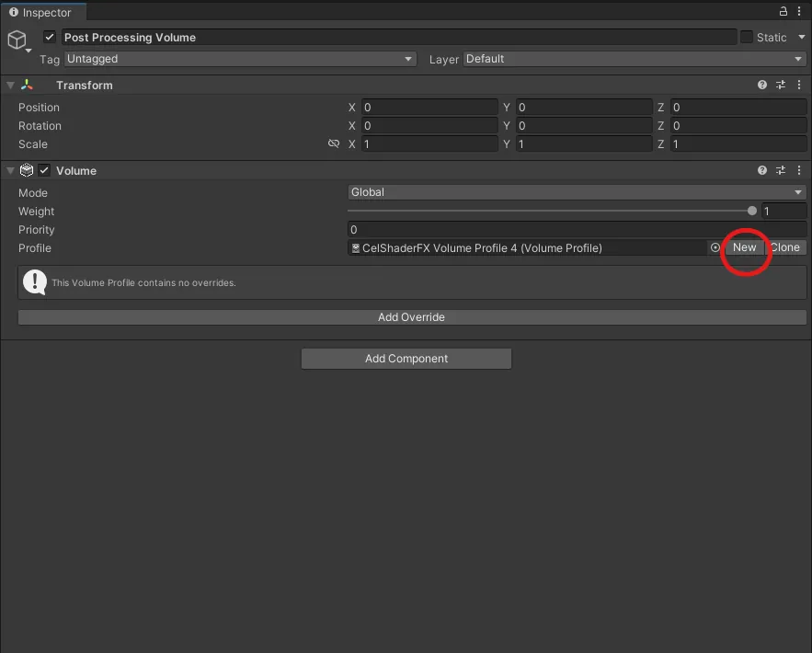Viewport: 812px width, 653px height.
Task: Open the Mode dropdown showing Global
Action: coord(577,192)
